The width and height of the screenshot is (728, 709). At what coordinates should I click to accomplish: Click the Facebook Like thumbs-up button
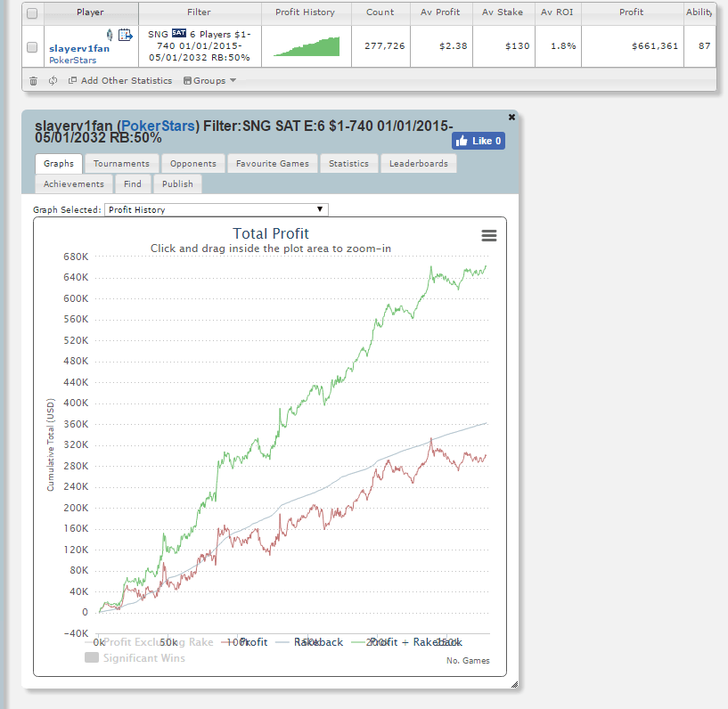tap(479, 141)
